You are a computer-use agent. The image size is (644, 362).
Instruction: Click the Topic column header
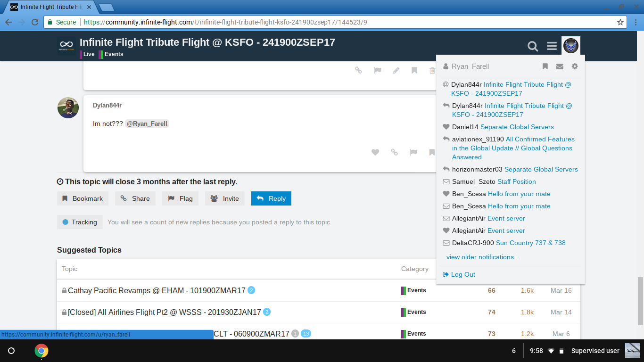69,269
